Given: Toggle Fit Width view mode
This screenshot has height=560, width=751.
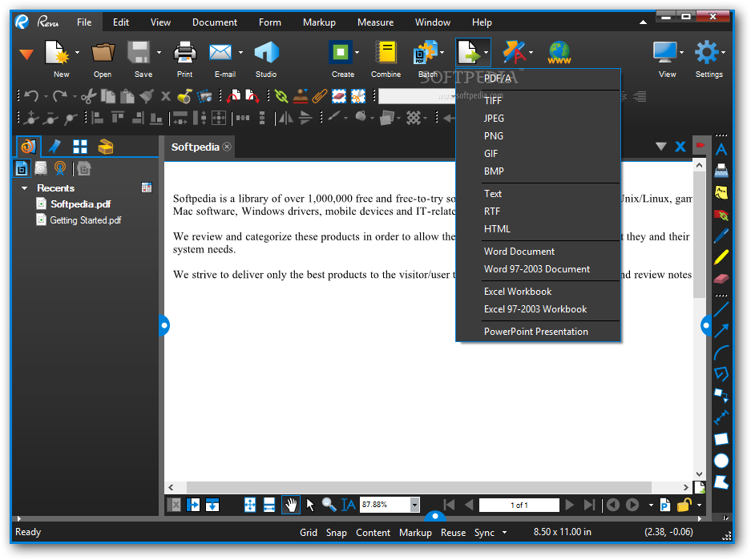Looking at the screenshot, I should 269,505.
